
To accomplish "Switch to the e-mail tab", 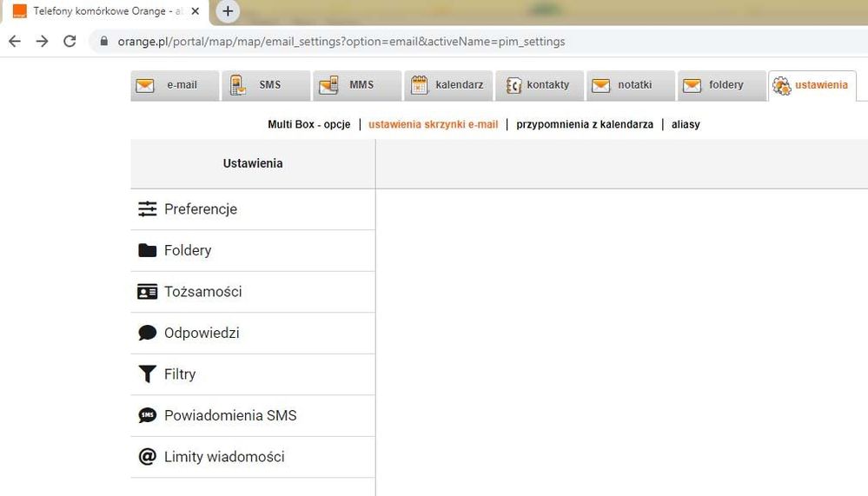I will click(175, 85).
